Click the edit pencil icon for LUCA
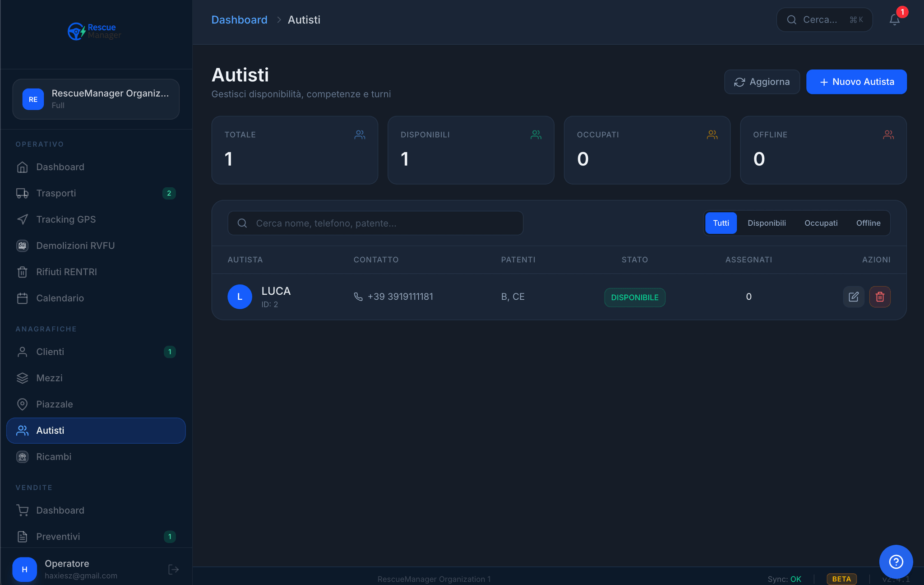The width and height of the screenshot is (924, 585). point(854,297)
